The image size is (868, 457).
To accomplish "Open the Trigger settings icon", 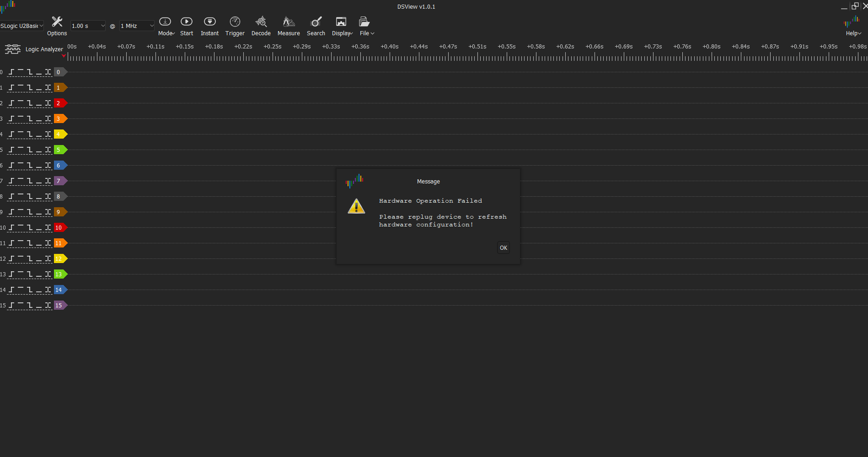I will pos(235,22).
